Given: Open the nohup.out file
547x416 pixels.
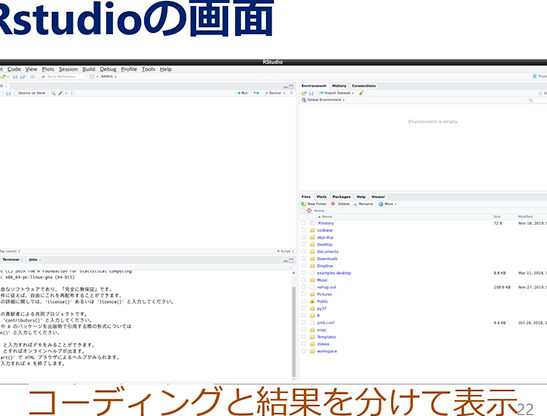Looking at the screenshot, I should [327, 287].
